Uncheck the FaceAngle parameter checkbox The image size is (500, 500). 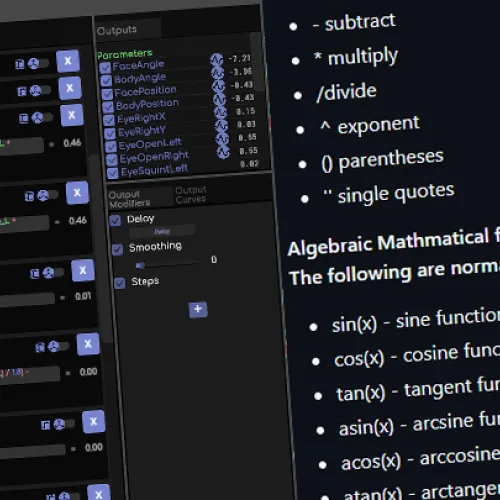coord(105,68)
